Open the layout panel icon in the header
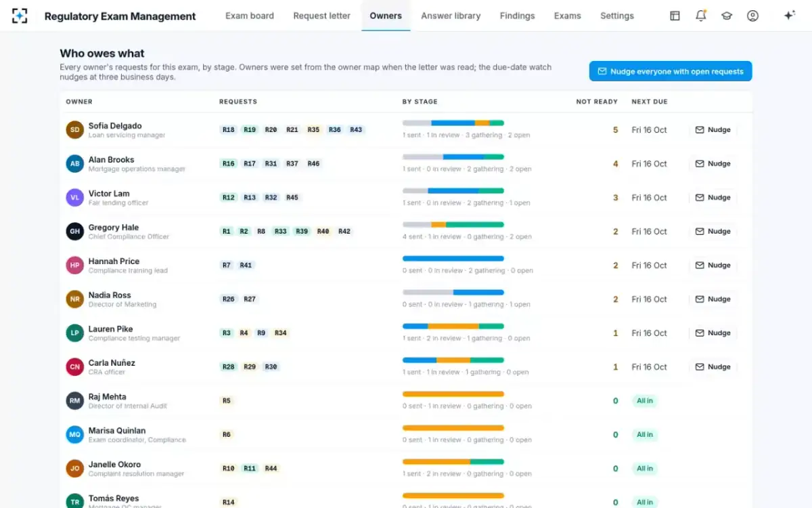Image resolution: width=812 pixels, height=508 pixels. [x=675, y=16]
